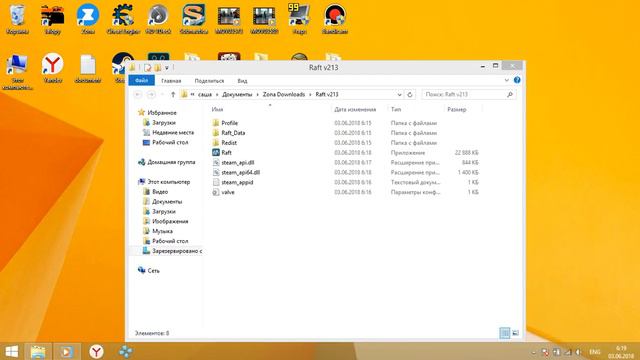The image size is (640, 360).
Task: Open Домашняя группа in navigation pane
Action: point(171,162)
